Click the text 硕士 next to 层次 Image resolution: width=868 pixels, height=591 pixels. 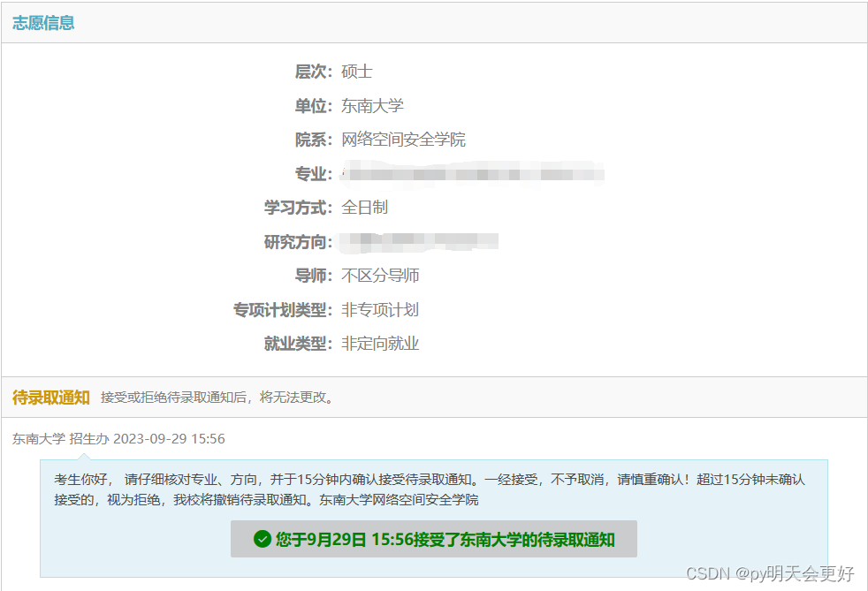click(x=356, y=72)
